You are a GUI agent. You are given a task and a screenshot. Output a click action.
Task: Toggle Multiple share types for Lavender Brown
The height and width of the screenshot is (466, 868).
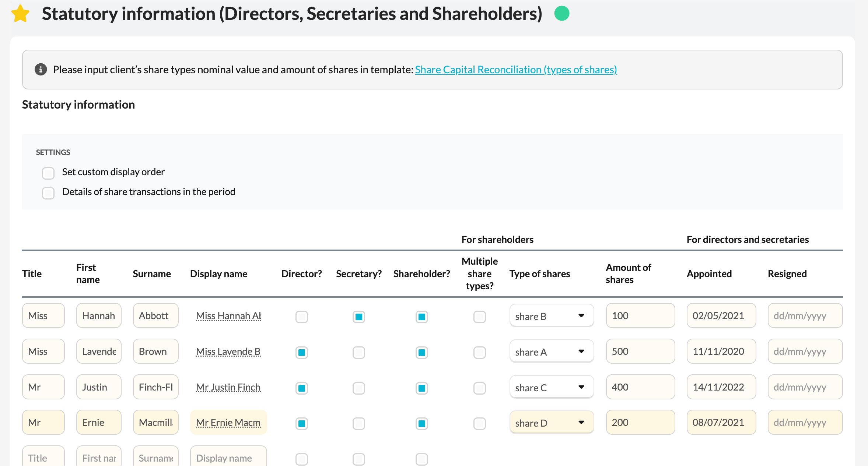(x=479, y=352)
